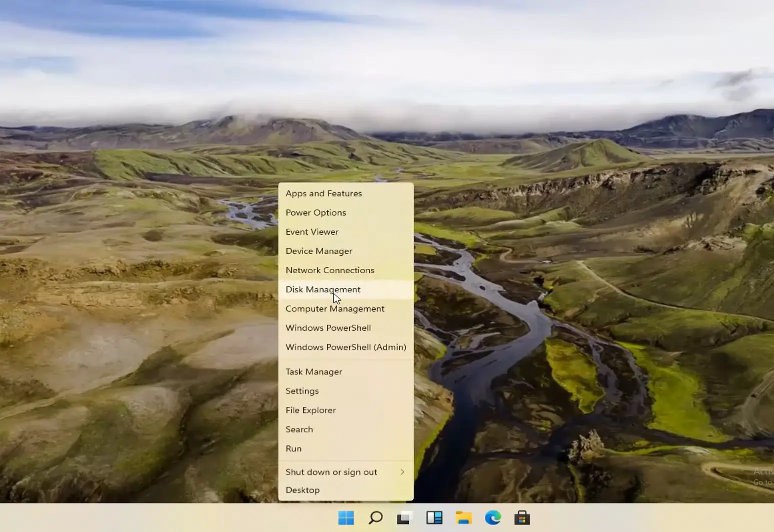Open Settings via the context menu
This screenshot has height=532, width=774.
(302, 391)
